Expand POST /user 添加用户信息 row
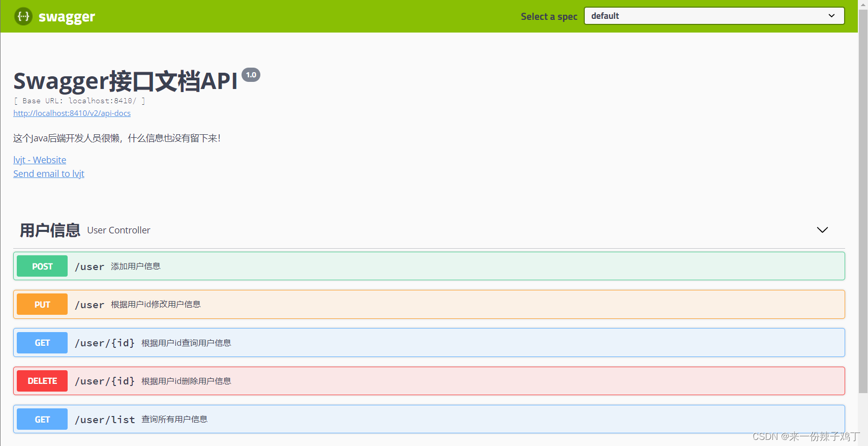This screenshot has width=868, height=446. 429,266
